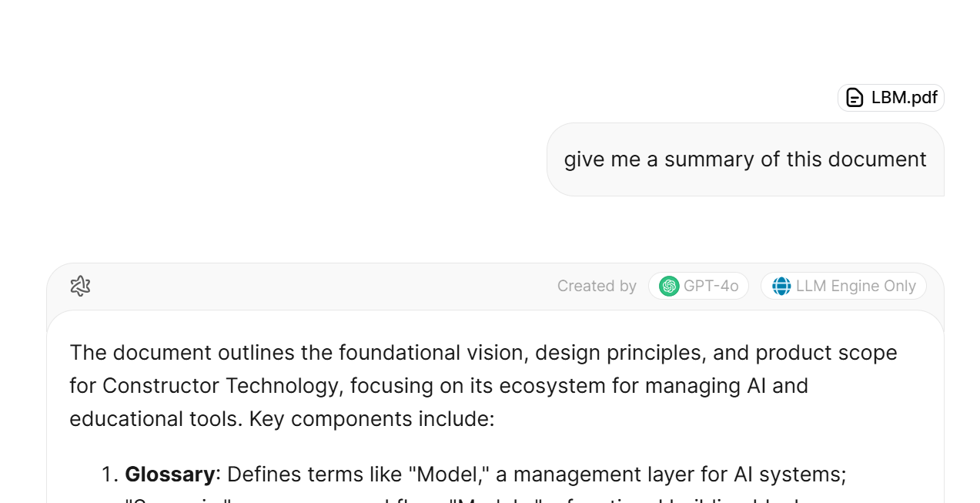Click the green OpenAI logo icon
The width and height of the screenshot is (980, 503).
pos(669,286)
